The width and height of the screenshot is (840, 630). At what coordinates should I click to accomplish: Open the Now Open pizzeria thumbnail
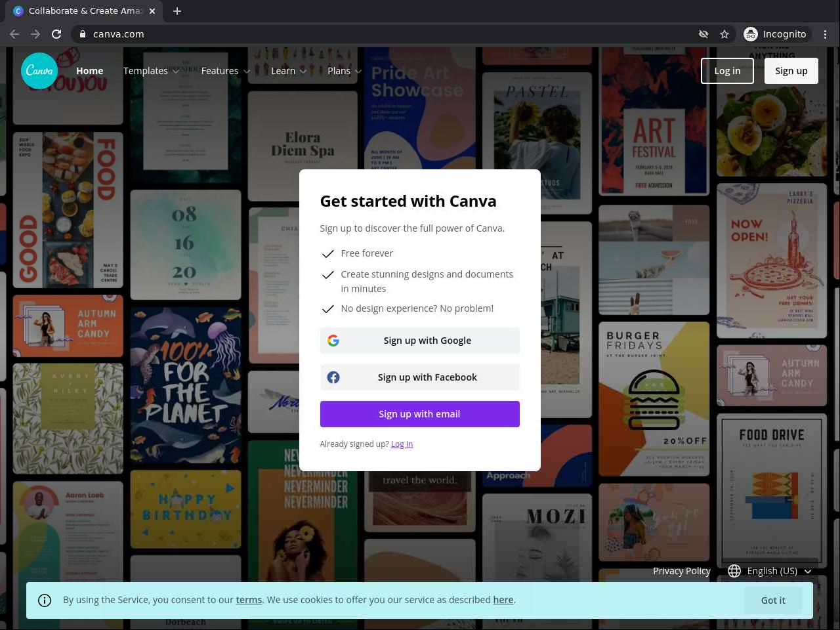[x=772, y=260]
